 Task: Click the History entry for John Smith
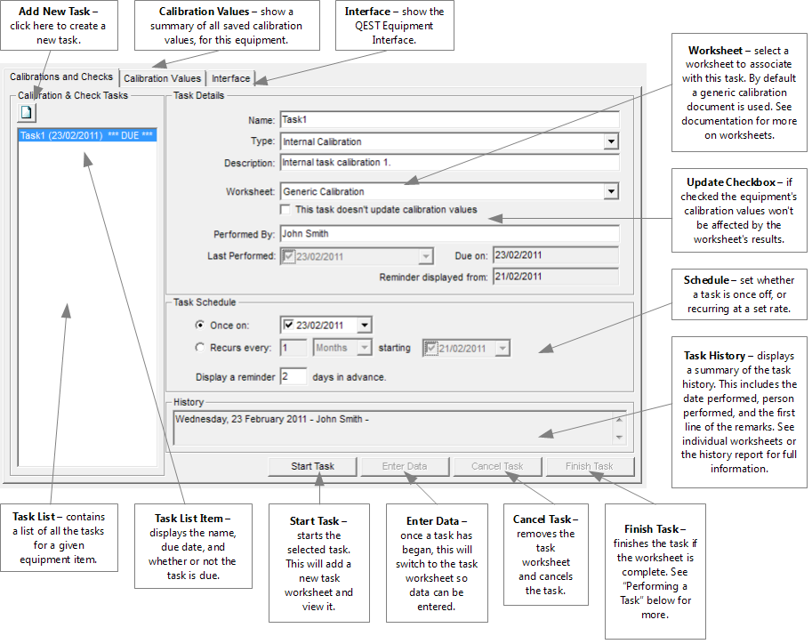pyautogui.click(x=272, y=418)
